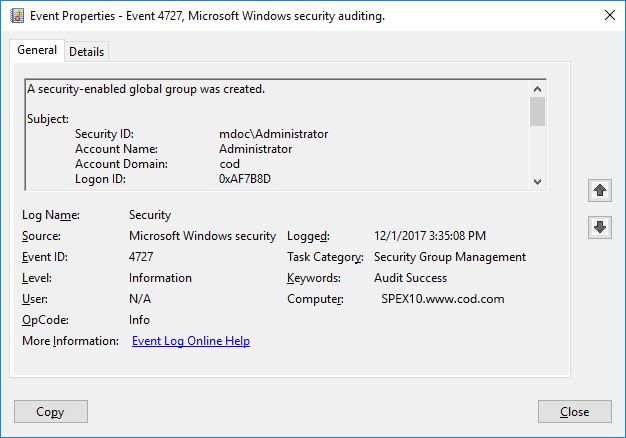The height and width of the screenshot is (438, 626).
Task: Click the Computer: label
Action: click(315, 299)
